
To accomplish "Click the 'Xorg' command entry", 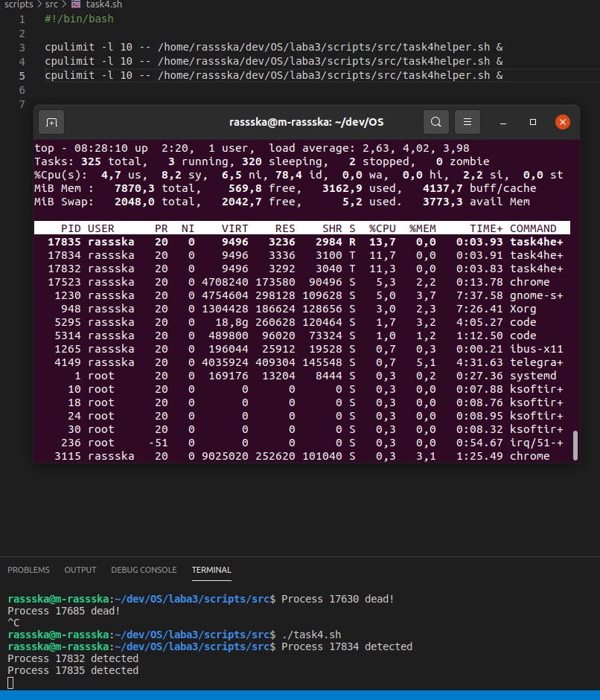I will point(523,309).
